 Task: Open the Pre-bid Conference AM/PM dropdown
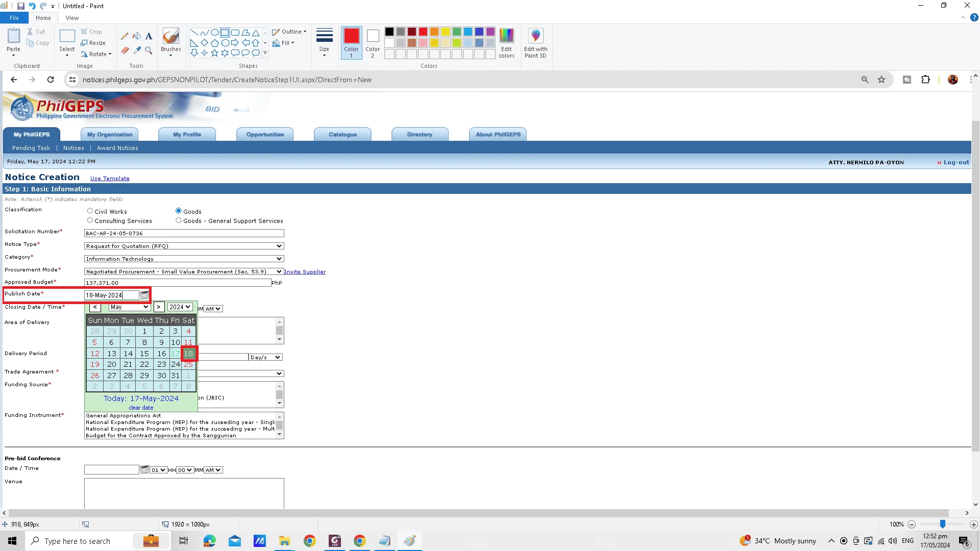213,470
